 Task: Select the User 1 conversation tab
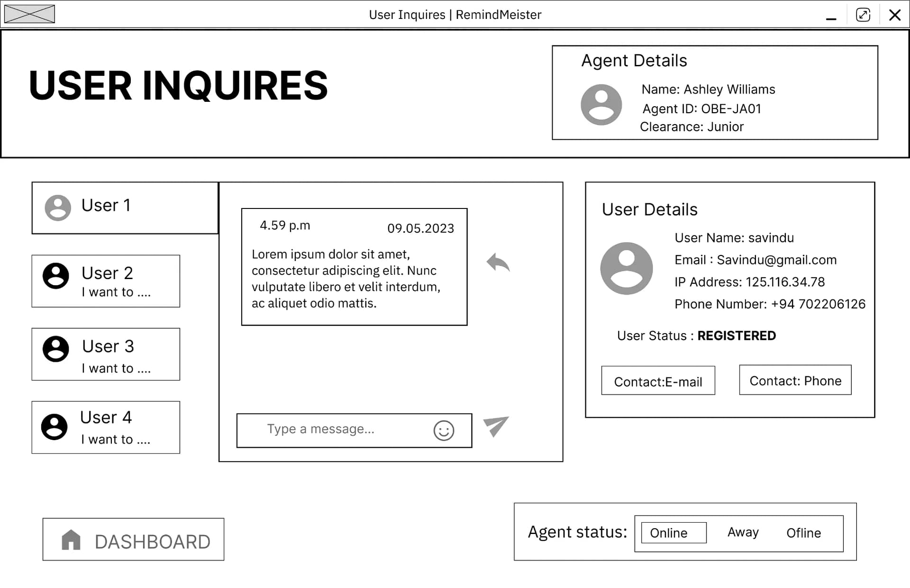point(125,208)
